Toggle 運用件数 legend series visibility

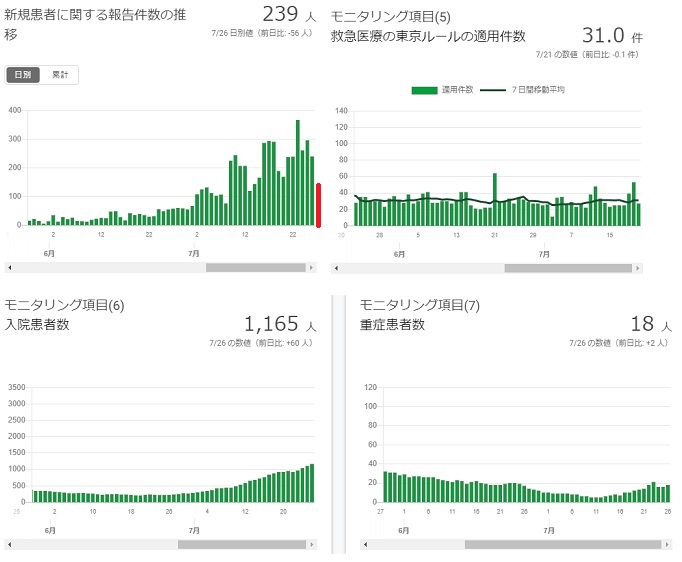(434, 90)
